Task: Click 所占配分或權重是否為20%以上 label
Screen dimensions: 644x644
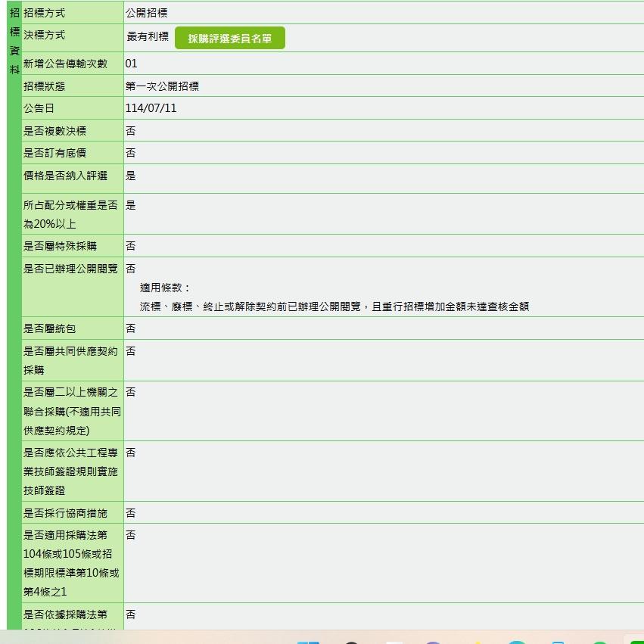Action: coord(70,214)
